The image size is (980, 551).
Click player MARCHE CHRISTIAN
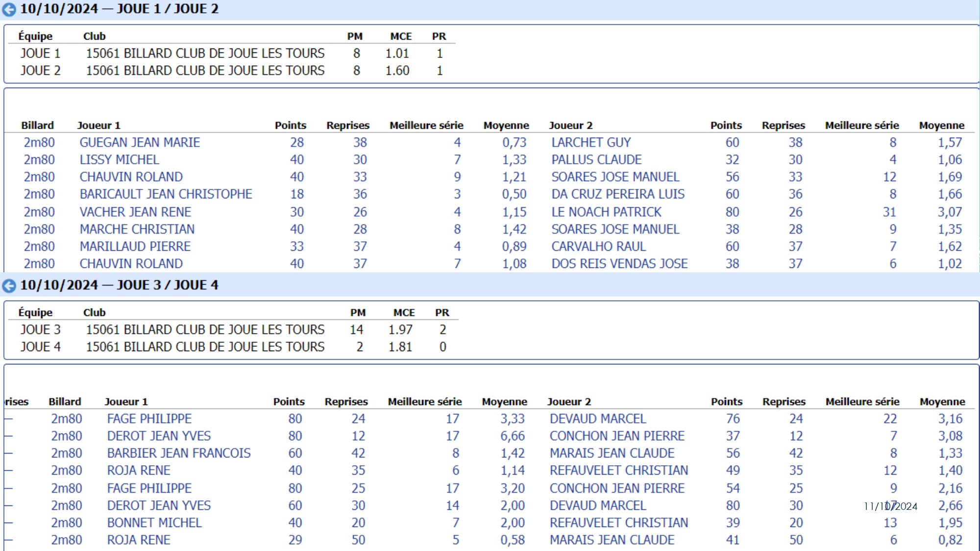pyautogui.click(x=137, y=229)
